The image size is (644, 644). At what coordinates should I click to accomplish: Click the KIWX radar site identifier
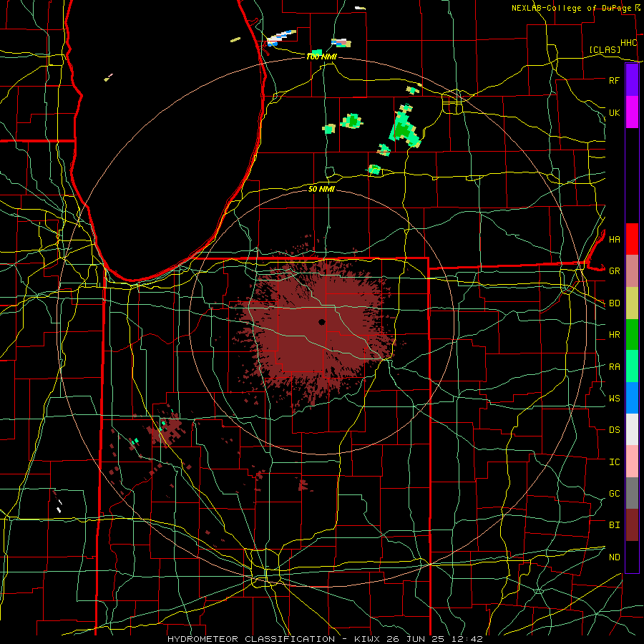click(x=366, y=639)
